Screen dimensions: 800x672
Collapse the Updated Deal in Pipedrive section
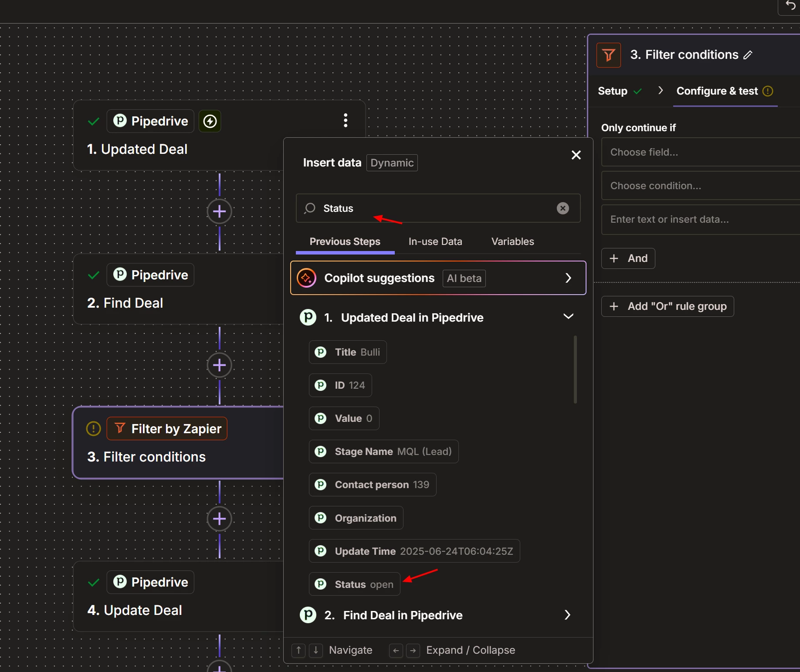[x=568, y=316]
